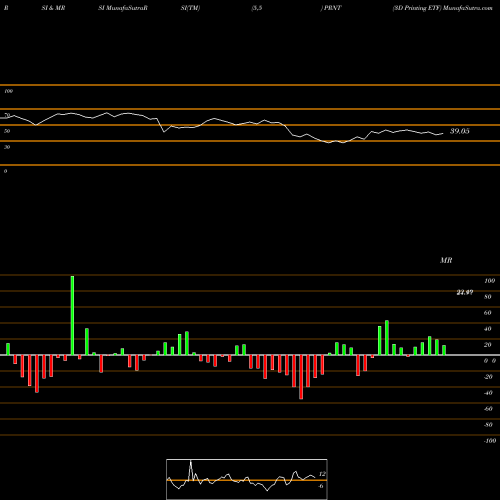The height and width of the screenshot is (500, 500).
Task: Click the tallest green histogram bar
Action: click(x=72, y=315)
